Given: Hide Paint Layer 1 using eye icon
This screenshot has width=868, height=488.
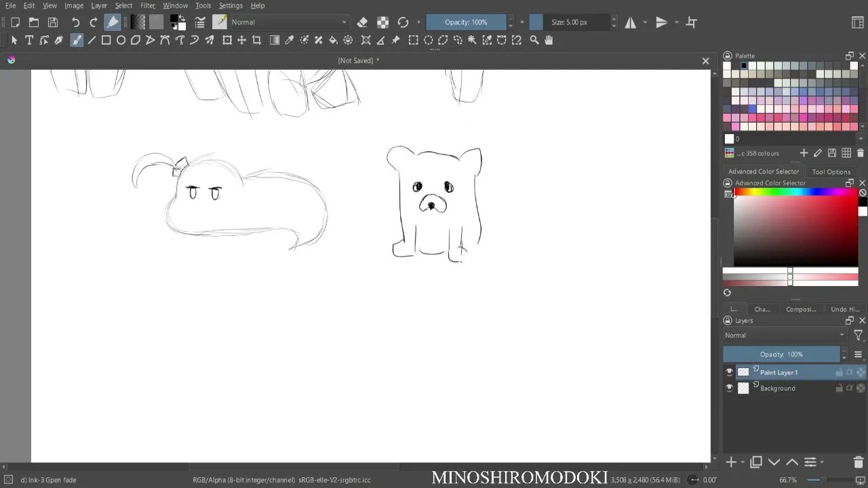Looking at the screenshot, I should 729,372.
